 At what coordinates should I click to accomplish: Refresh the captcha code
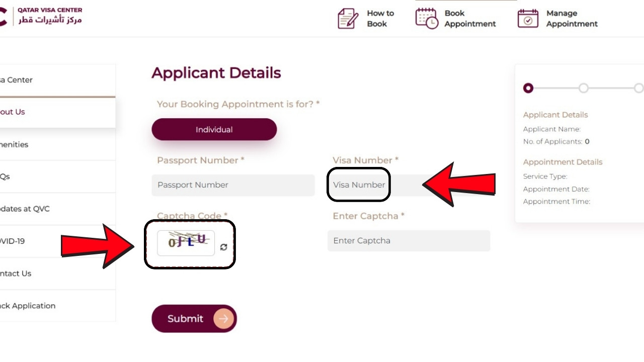point(224,247)
